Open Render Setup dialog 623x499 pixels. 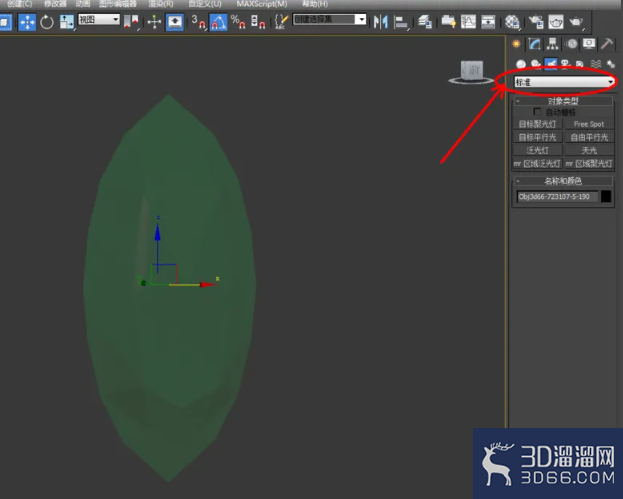[x=536, y=22]
